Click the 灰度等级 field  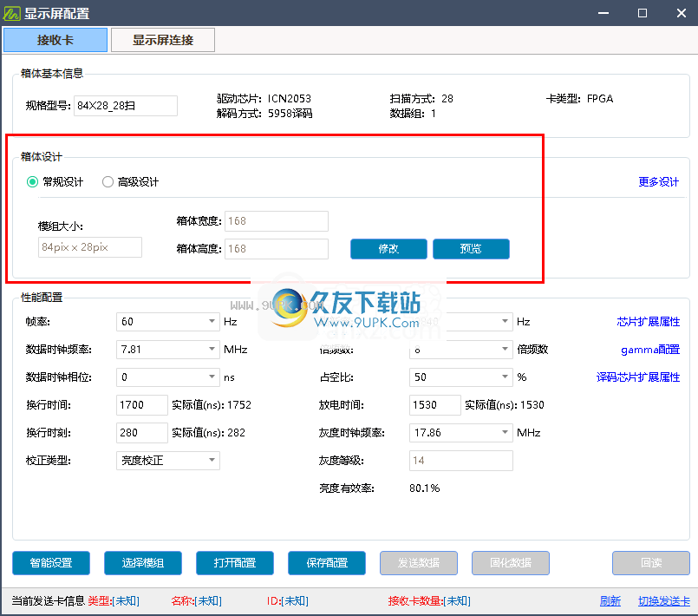pos(460,461)
